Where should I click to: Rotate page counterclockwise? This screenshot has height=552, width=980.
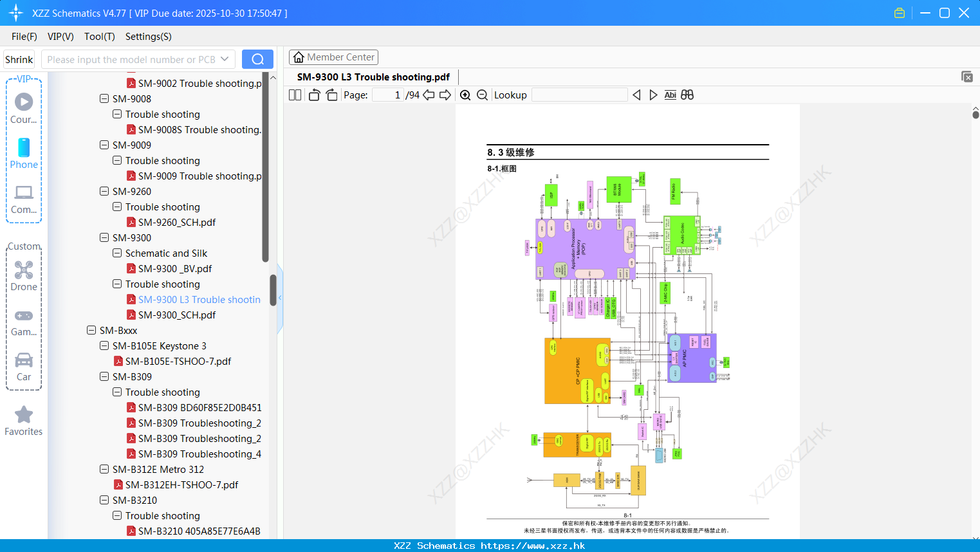tap(314, 95)
